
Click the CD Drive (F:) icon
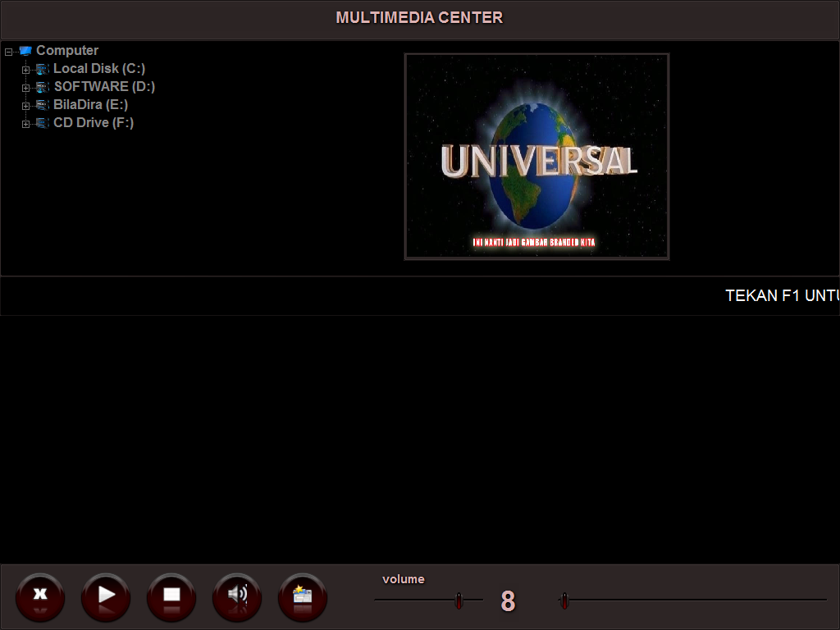click(x=43, y=123)
